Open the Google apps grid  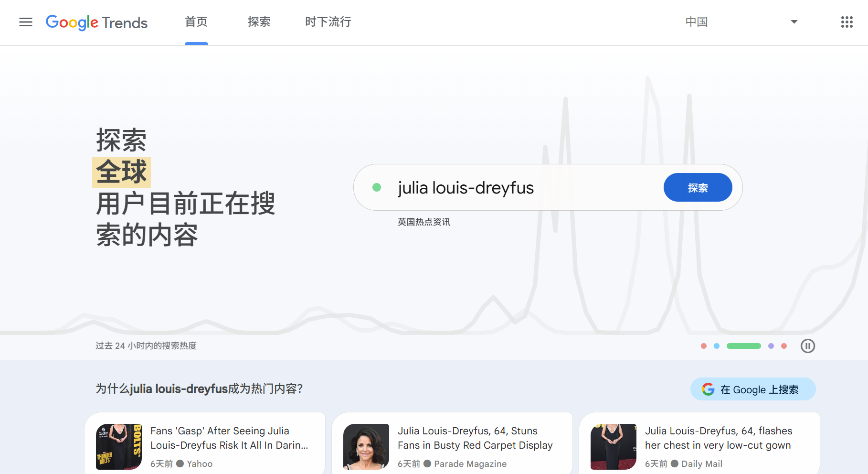pos(847,22)
